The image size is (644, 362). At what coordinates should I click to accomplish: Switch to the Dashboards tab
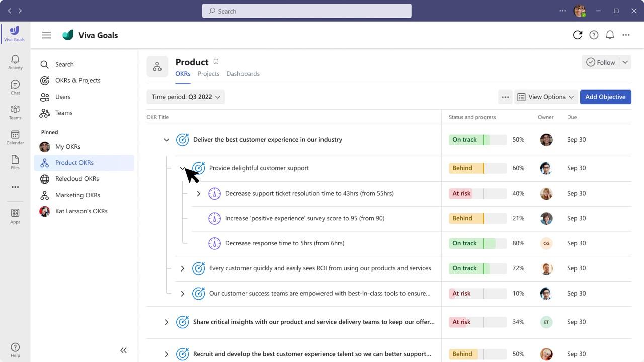(243, 74)
